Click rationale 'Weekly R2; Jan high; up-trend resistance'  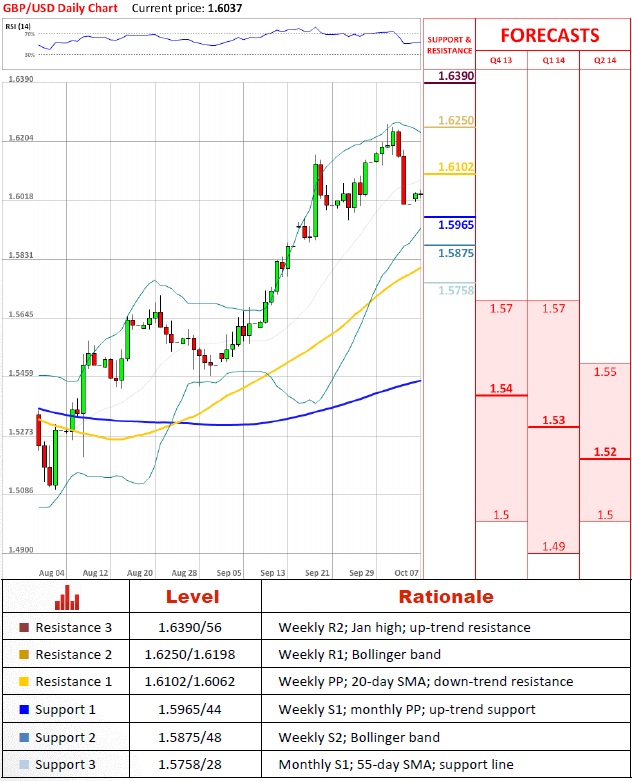tap(404, 628)
